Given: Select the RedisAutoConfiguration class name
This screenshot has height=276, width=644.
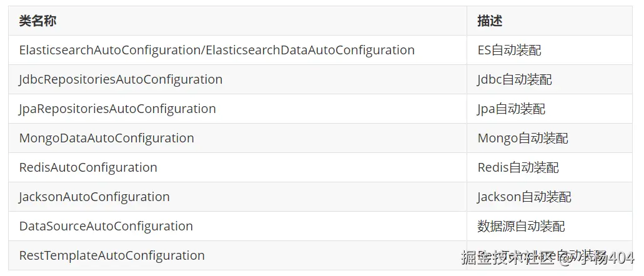Looking at the screenshot, I should [x=88, y=167].
